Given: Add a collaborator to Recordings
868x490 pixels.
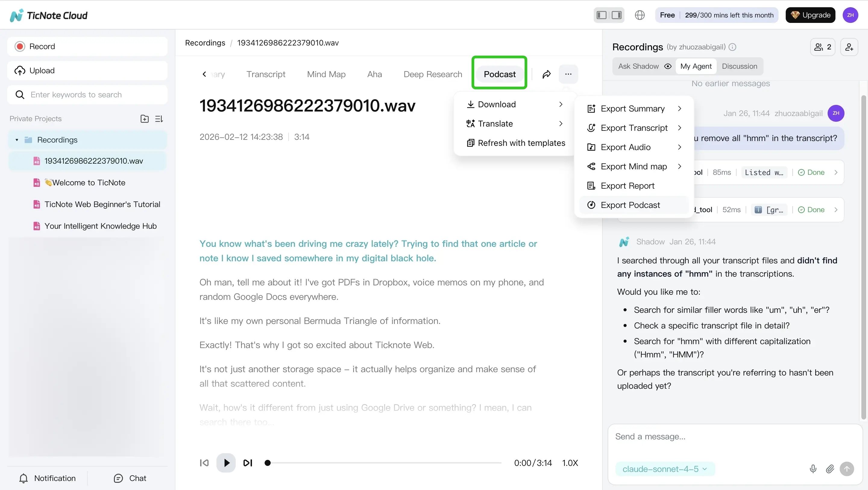Looking at the screenshot, I should (849, 47).
